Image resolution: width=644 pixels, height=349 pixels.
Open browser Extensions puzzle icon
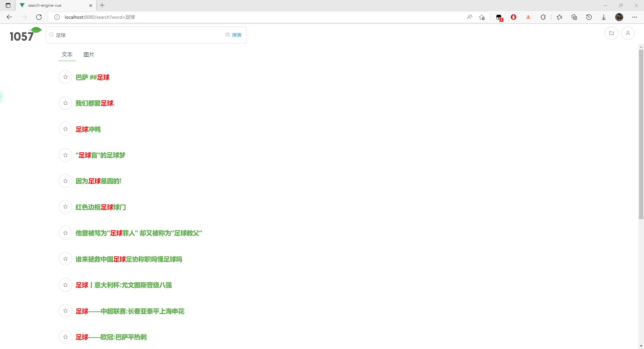click(x=543, y=17)
